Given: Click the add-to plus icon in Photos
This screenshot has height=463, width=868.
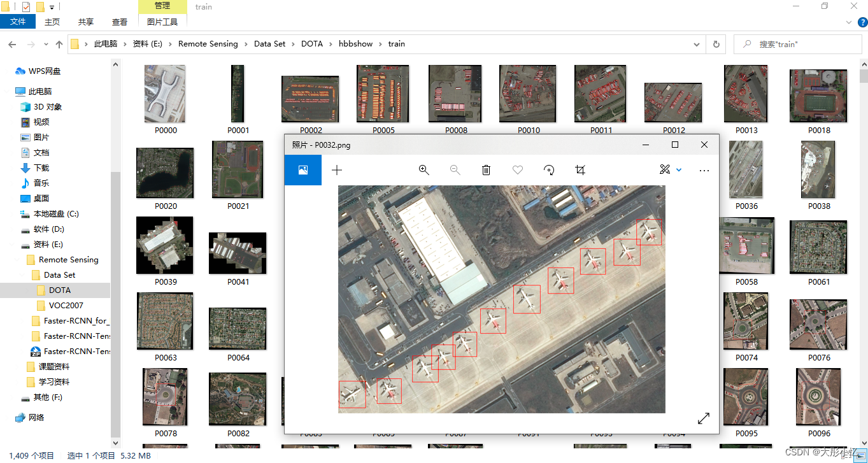Looking at the screenshot, I should [x=337, y=170].
